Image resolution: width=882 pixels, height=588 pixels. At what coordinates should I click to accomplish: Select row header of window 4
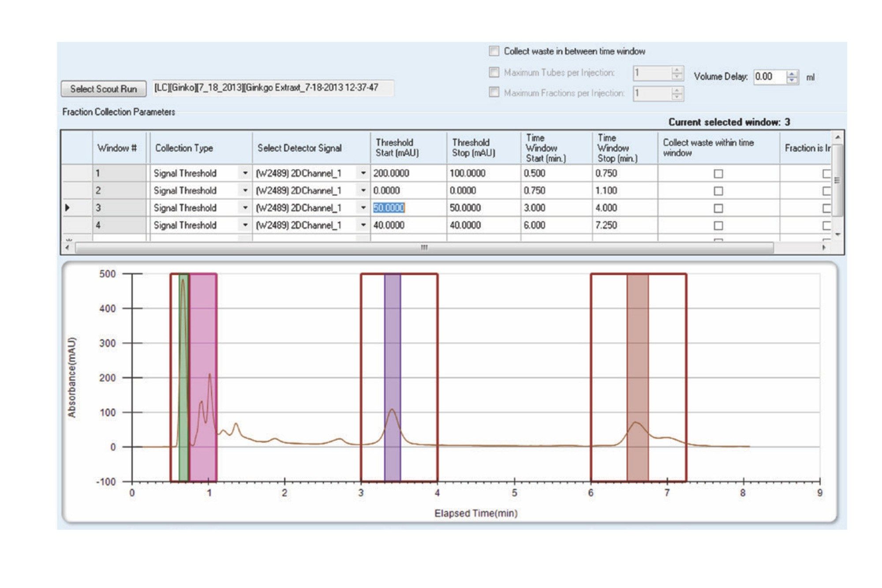tap(77, 225)
